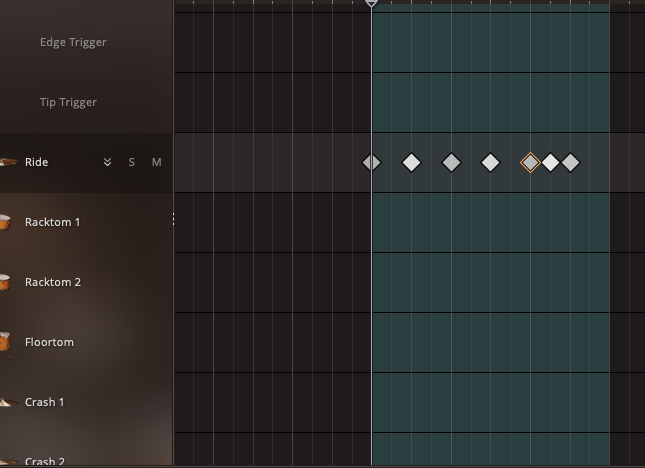Select the fourth Ride note diamond
645x468 pixels.
coord(490,162)
